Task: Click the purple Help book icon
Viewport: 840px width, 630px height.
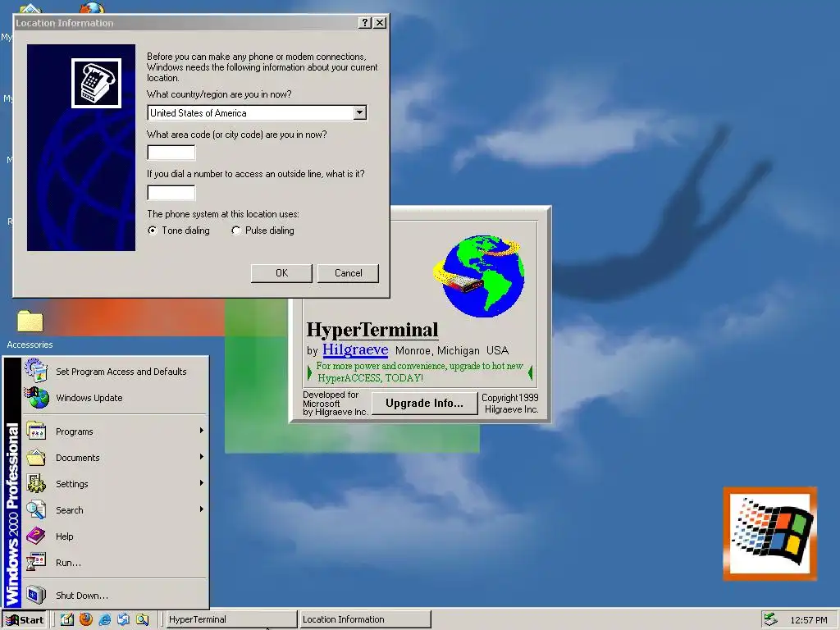Action: [x=36, y=536]
